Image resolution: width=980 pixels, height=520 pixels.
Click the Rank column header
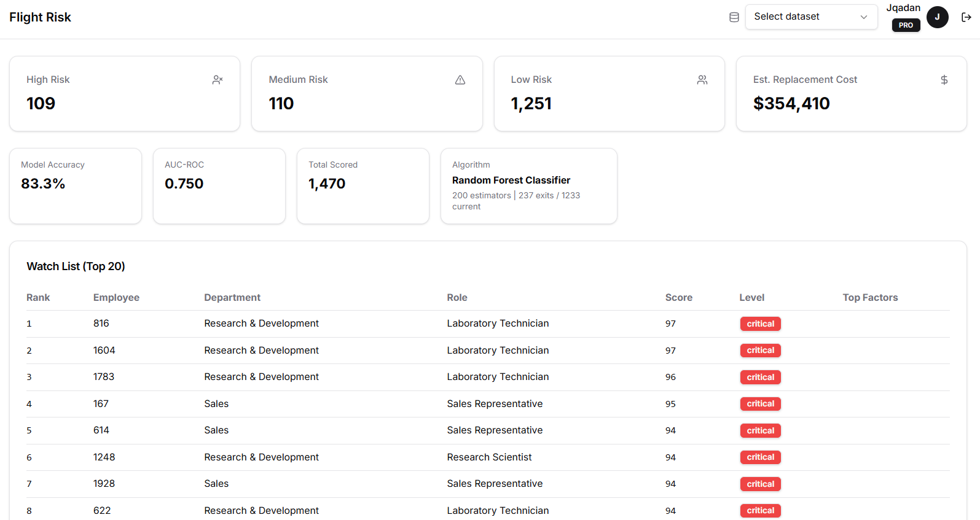38,297
